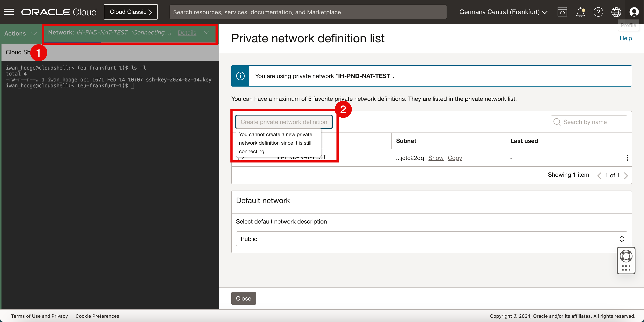Open the network Details link
This screenshot has width=644, height=322.
tap(187, 33)
